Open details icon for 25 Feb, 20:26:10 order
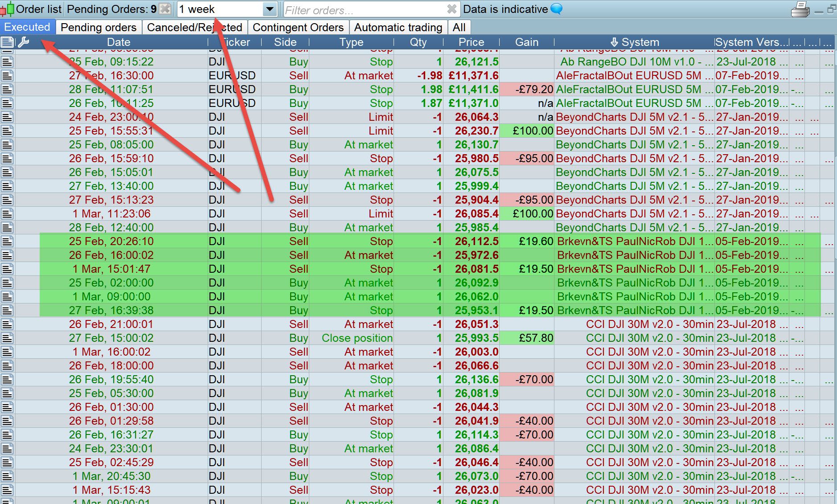This screenshot has width=837, height=504. tap(7, 241)
